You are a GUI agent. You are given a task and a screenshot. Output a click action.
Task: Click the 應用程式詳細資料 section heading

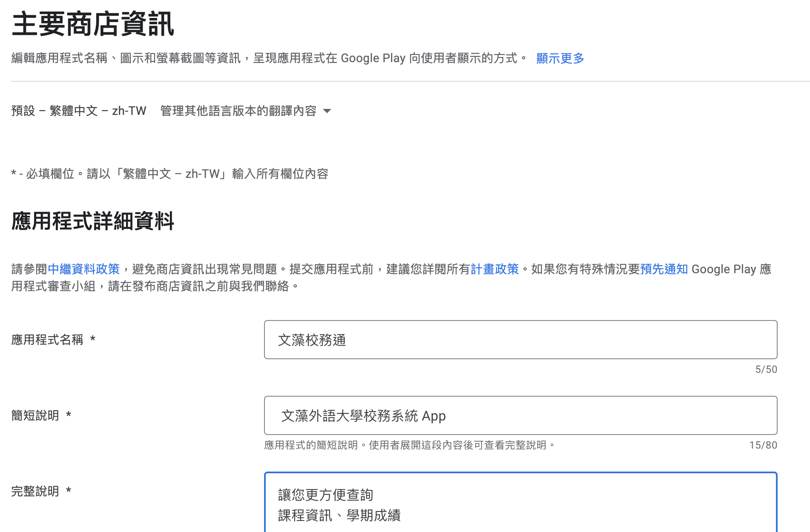click(93, 221)
